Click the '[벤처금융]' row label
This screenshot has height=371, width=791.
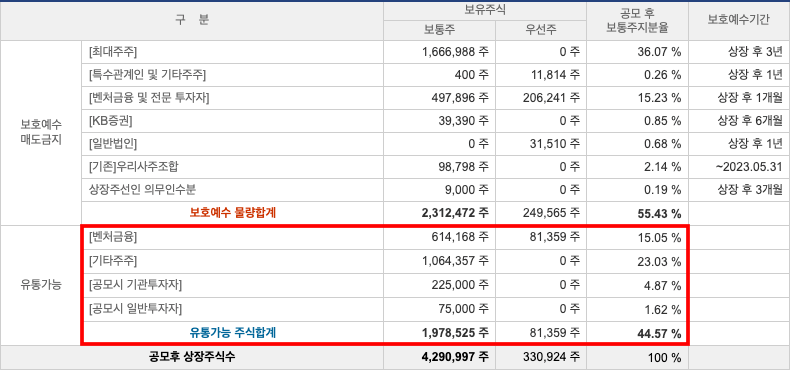click(112, 237)
